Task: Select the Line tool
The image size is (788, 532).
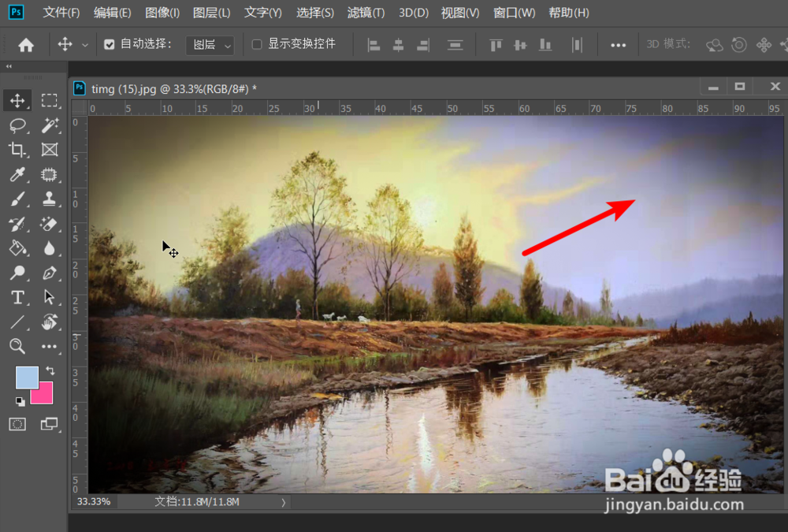Action: click(x=17, y=322)
